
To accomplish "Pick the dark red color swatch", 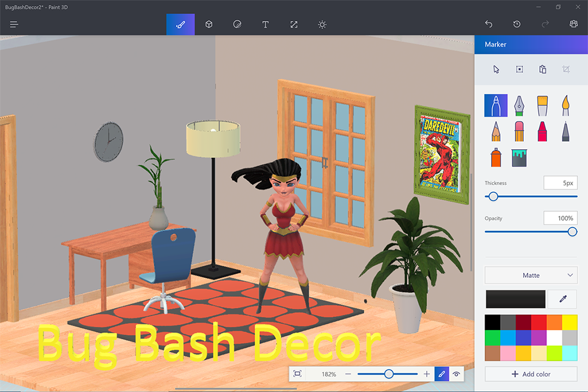I will point(523,323).
